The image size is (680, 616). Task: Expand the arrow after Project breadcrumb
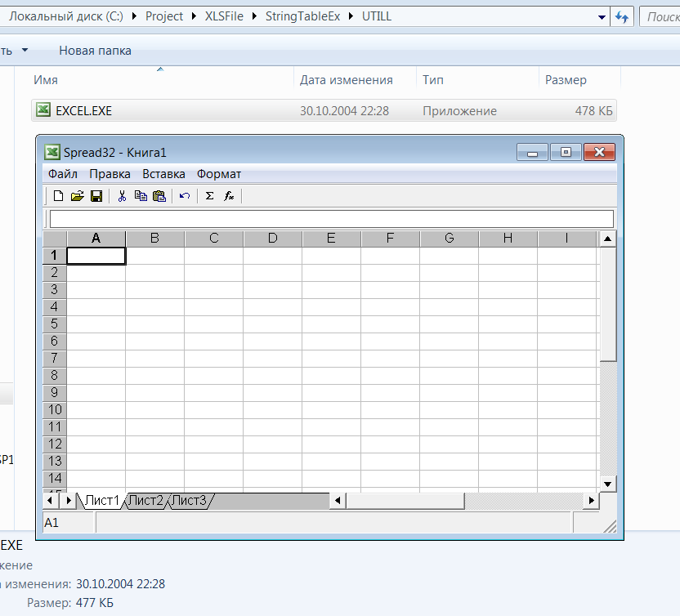point(194,16)
